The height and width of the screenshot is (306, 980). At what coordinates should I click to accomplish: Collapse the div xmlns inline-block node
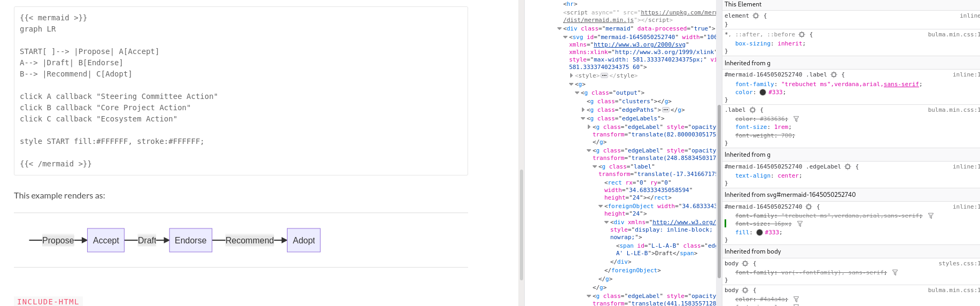[606, 223]
